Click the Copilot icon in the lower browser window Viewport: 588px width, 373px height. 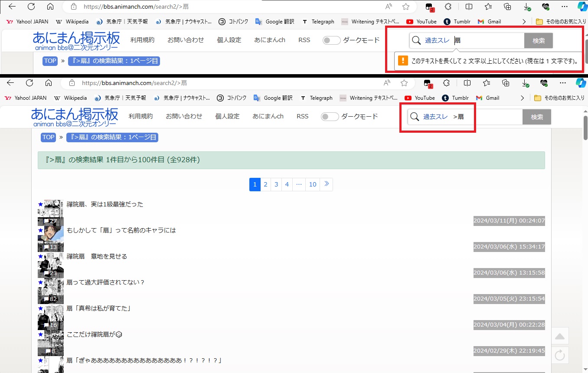tap(581, 83)
